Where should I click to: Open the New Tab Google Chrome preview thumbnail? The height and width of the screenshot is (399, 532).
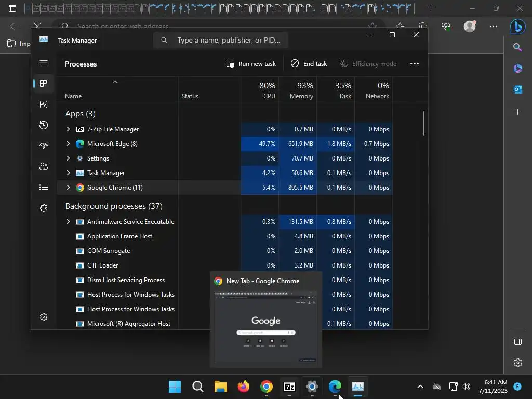(x=266, y=328)
